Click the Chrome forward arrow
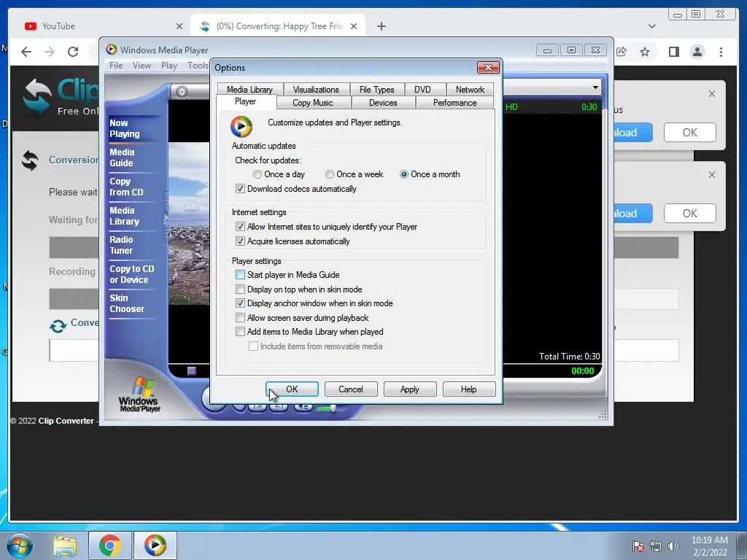This screenshot has width=747, height=560. pyautogui.click(x=50, y=52)
